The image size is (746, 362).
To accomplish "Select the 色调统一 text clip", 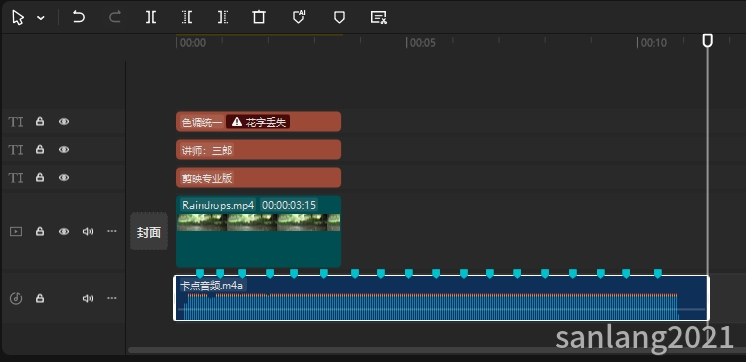I will pos(258,122).
